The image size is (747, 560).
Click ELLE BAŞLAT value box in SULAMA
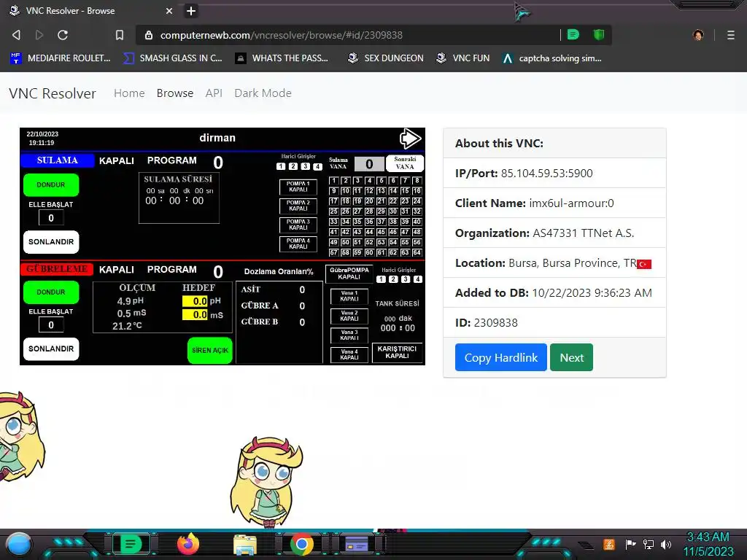pos(51,218)
